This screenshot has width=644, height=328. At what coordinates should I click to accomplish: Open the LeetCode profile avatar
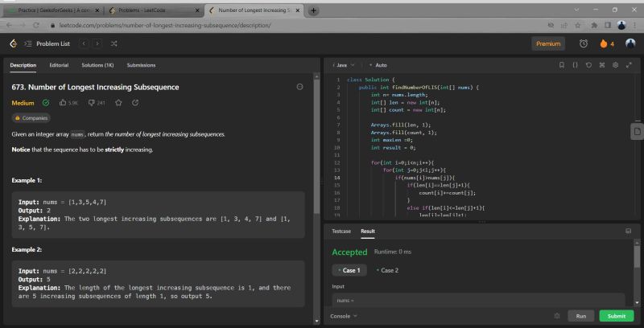[630, 43]
